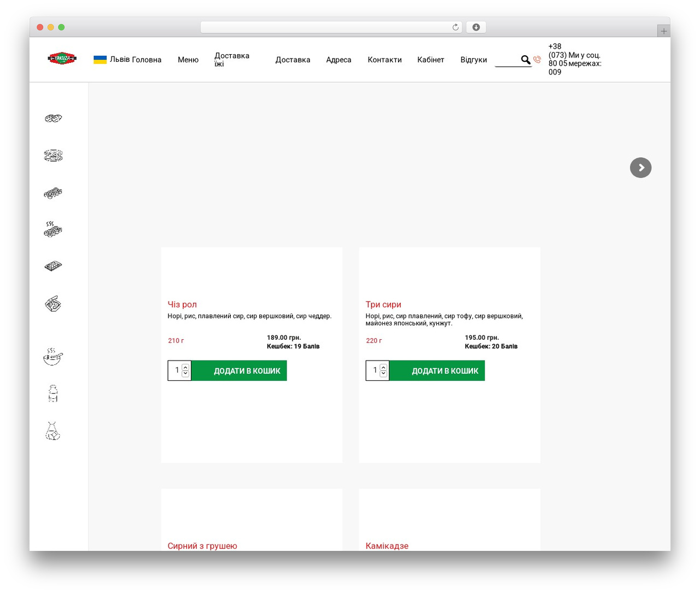The width and height of the screenshot is (700, 593).
Task: Click the magnifier search icon
Action: pos(526,60)
